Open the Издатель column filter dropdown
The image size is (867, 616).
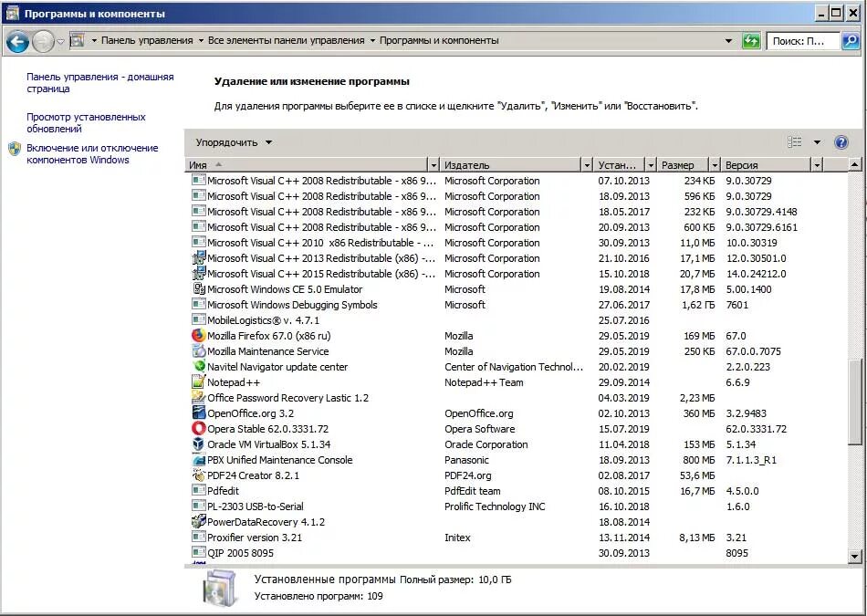coord(587,165)
